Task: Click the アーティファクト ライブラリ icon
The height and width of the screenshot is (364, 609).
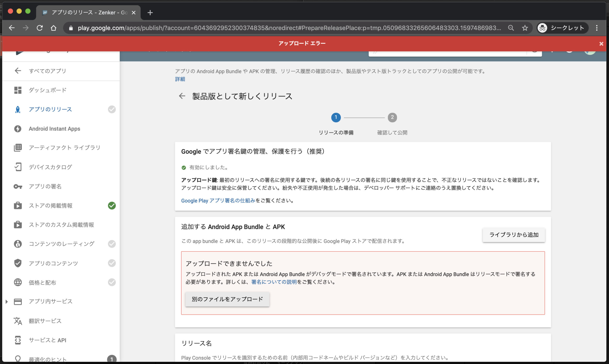Action: click(x=18, y=148)
